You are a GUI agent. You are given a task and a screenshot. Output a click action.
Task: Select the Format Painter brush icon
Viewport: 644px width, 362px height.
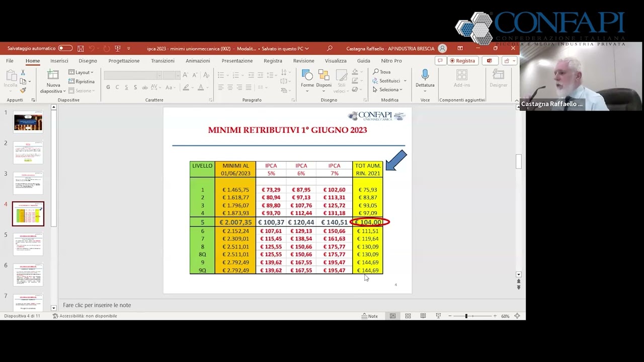[23, 90]
